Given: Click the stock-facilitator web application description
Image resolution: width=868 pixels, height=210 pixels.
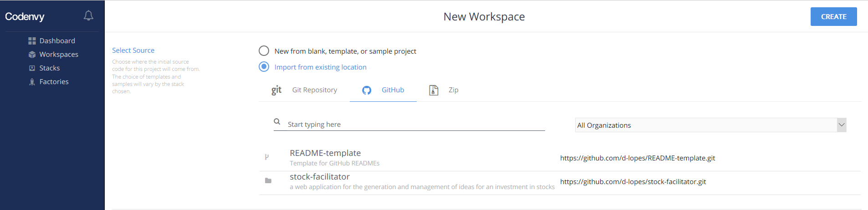Looking at the screenshot, I should (422, 187).
